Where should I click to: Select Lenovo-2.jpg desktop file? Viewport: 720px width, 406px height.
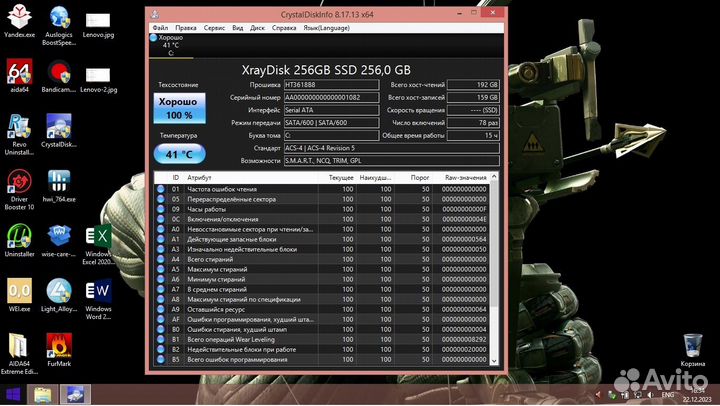98,80
